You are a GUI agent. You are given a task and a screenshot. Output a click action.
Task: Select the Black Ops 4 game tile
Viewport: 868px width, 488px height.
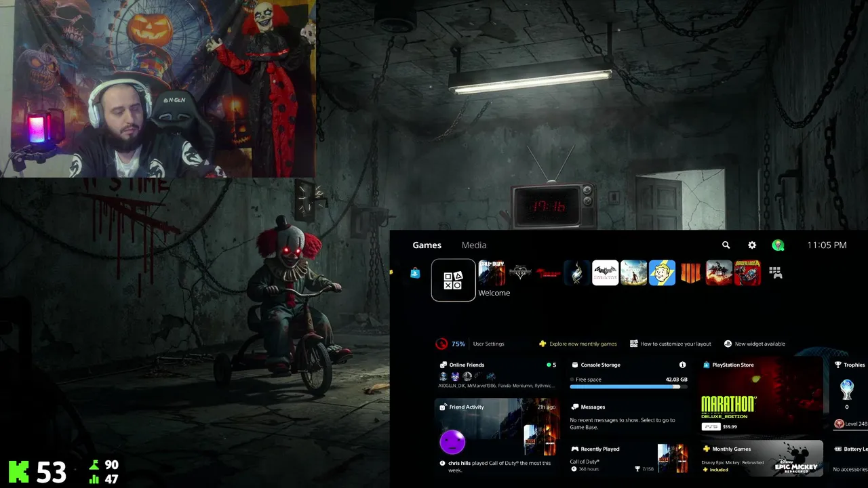coord(690,273)
